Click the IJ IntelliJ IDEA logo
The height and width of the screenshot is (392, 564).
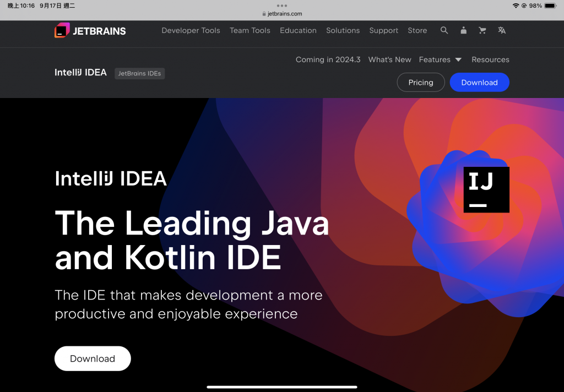tap(486, 189)
